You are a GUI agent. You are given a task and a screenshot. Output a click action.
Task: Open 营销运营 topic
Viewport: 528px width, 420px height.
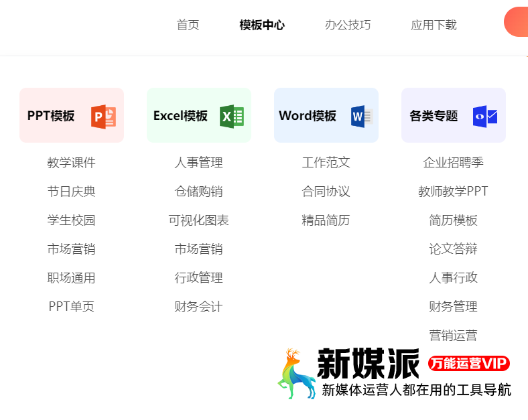coord(453,336)
